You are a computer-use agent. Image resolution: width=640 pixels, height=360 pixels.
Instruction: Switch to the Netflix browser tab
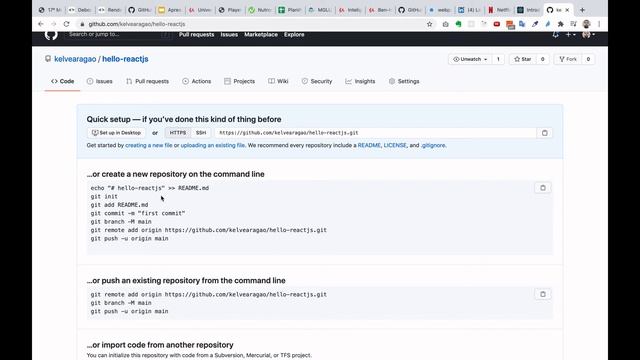[x=500, y=10]
